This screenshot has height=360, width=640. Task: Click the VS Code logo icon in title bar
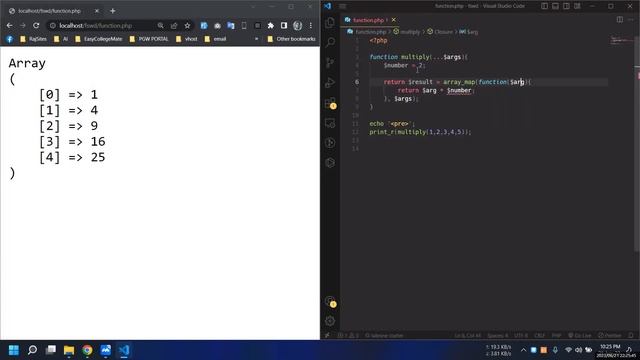328,6
